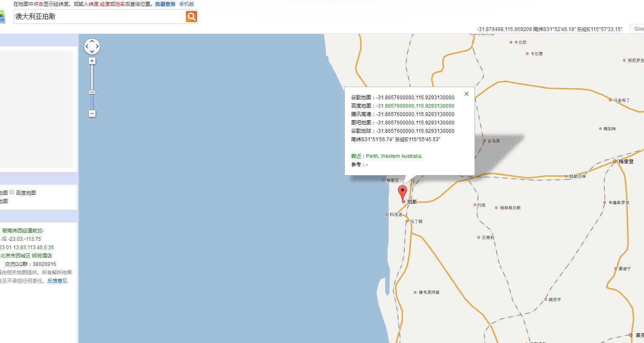Open the 批量查询 link
644x343 pixels.
[165, 4]
